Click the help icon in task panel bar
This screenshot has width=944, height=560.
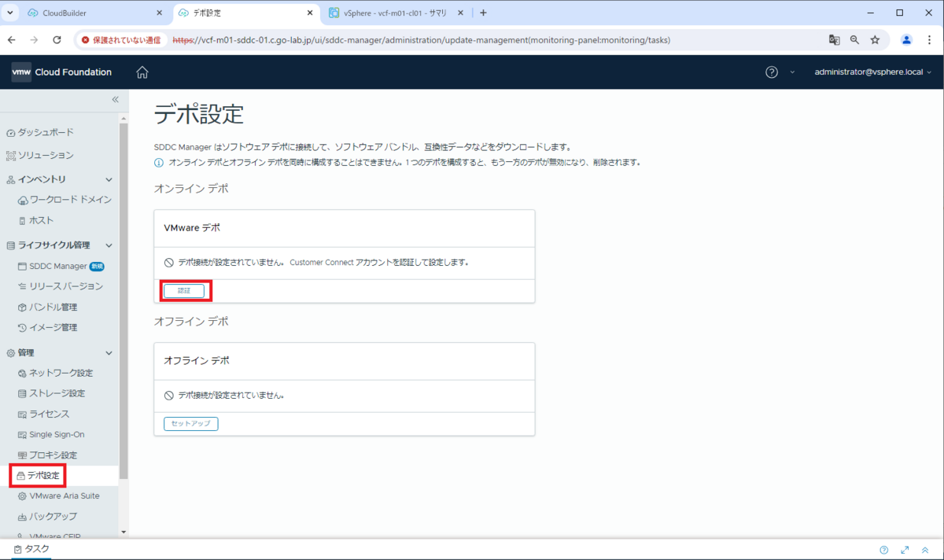point(883,550)
